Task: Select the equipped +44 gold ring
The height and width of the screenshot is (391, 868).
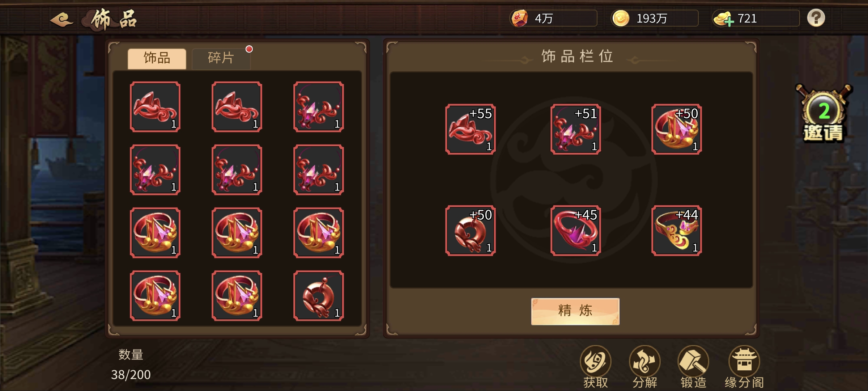Action: coord(677,231)
